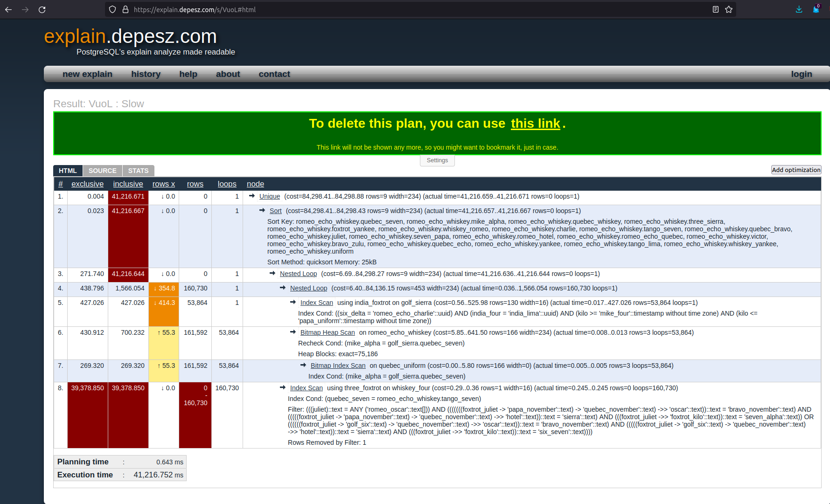Click the Add optimization button

[796, 170]
